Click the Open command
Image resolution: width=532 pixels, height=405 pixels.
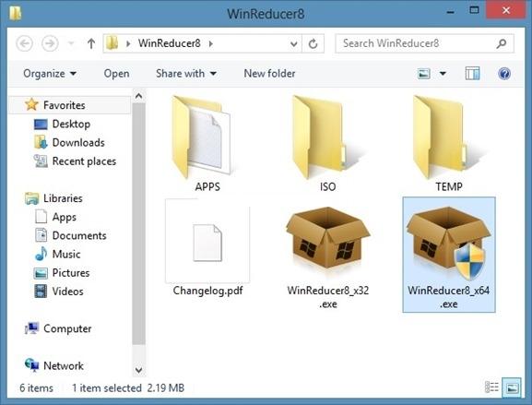116,73
